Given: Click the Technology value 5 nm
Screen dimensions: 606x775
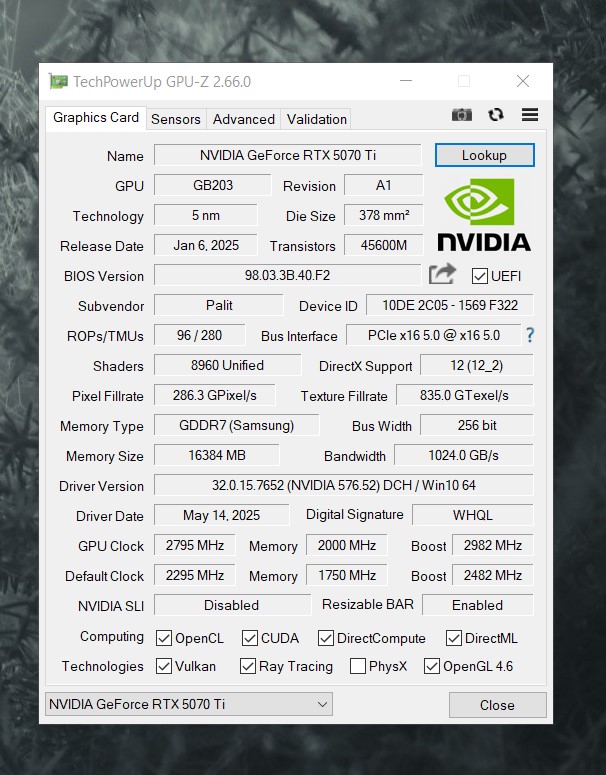Looking at the screenshot, I should 206,215.
